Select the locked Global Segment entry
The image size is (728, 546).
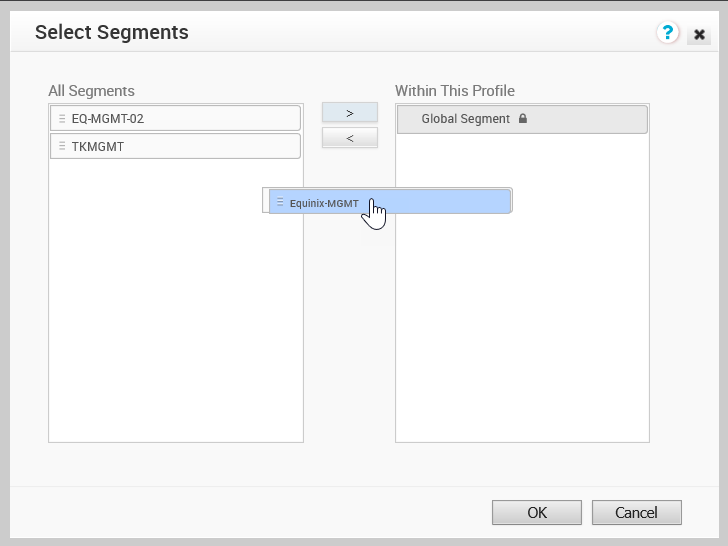pos(522,119)
